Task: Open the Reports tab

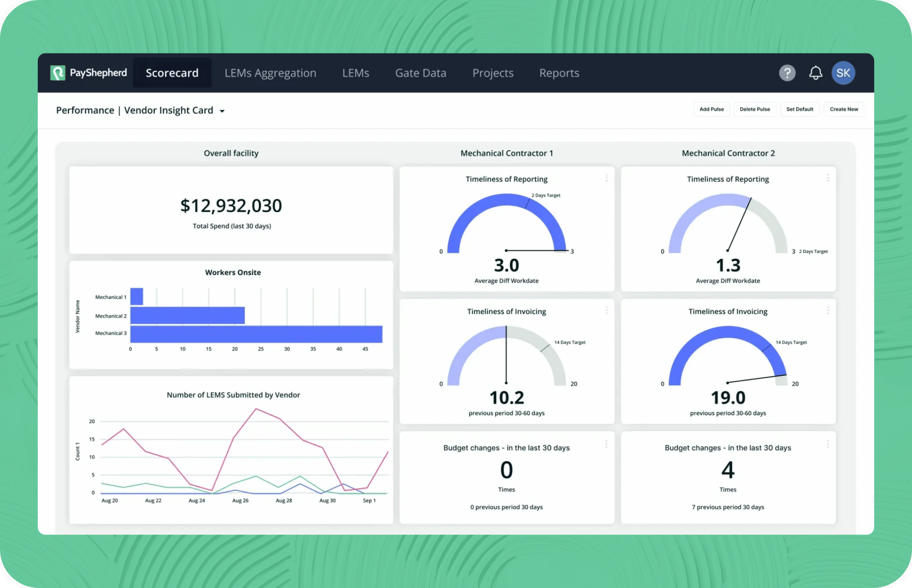Action: [x=559, y=73]
